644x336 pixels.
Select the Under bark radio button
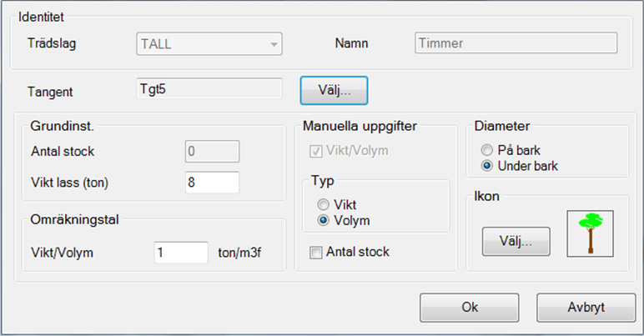486,166
